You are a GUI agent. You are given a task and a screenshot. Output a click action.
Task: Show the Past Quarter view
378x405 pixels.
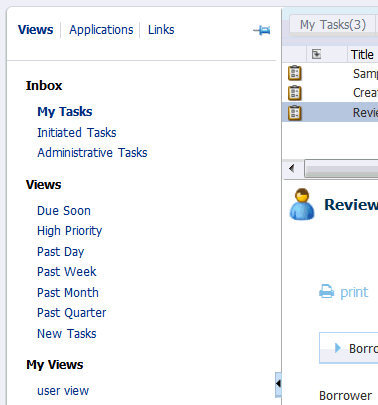72,313
